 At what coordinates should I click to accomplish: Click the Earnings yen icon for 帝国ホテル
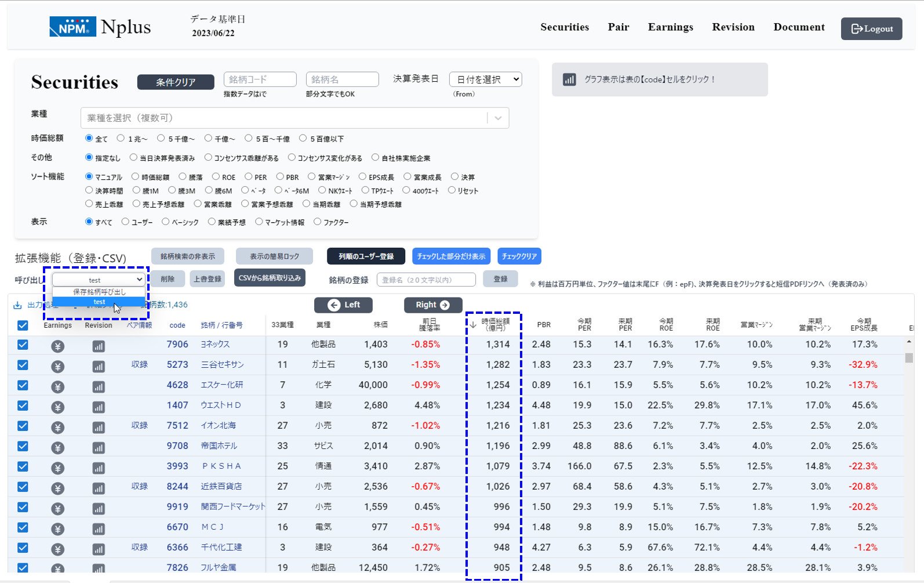(x=57, y=448)
